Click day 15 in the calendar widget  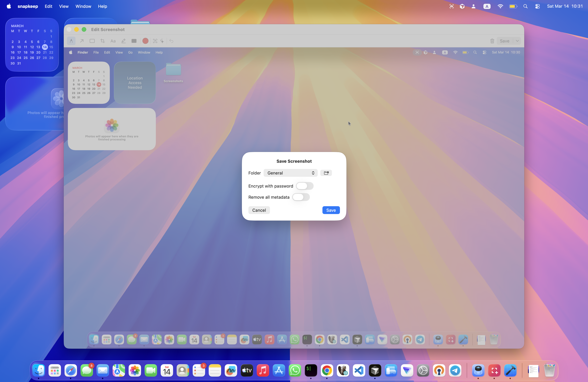tap(51, 47)
